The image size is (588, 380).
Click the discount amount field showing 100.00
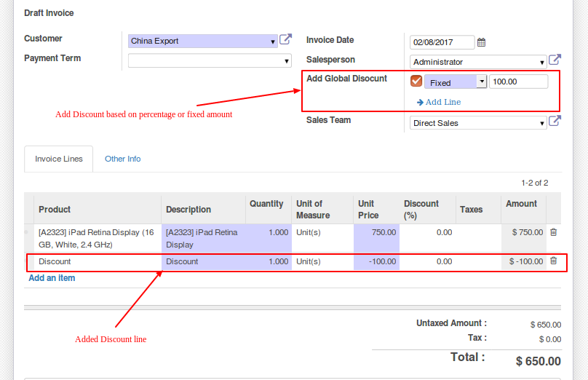click(518, 82)
